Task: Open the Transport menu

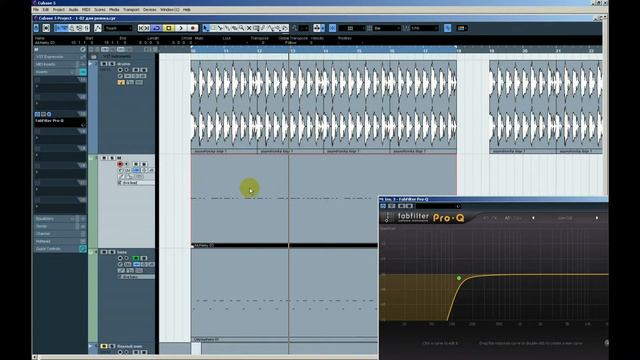Action: pyautogui.click(x=131, y=9)
